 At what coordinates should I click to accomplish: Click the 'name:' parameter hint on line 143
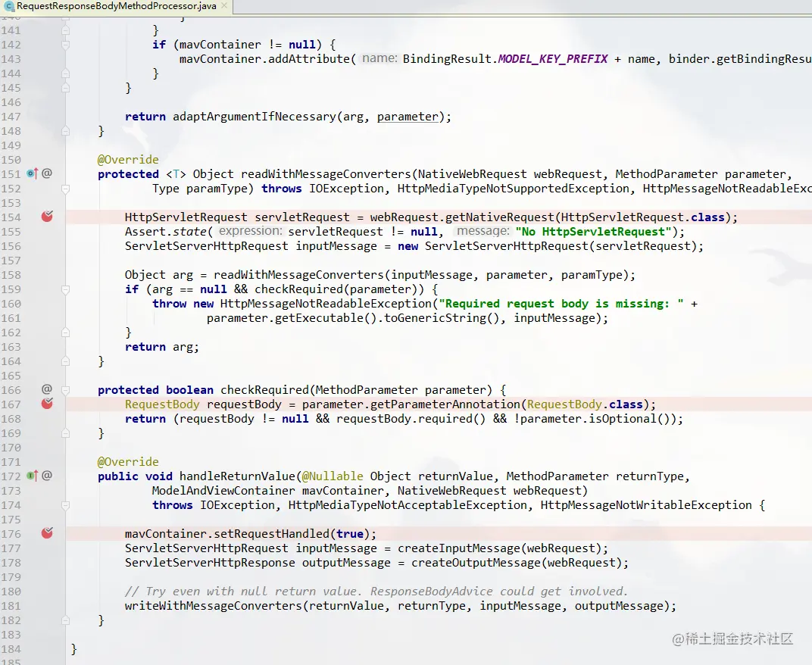tap(379, 58)
